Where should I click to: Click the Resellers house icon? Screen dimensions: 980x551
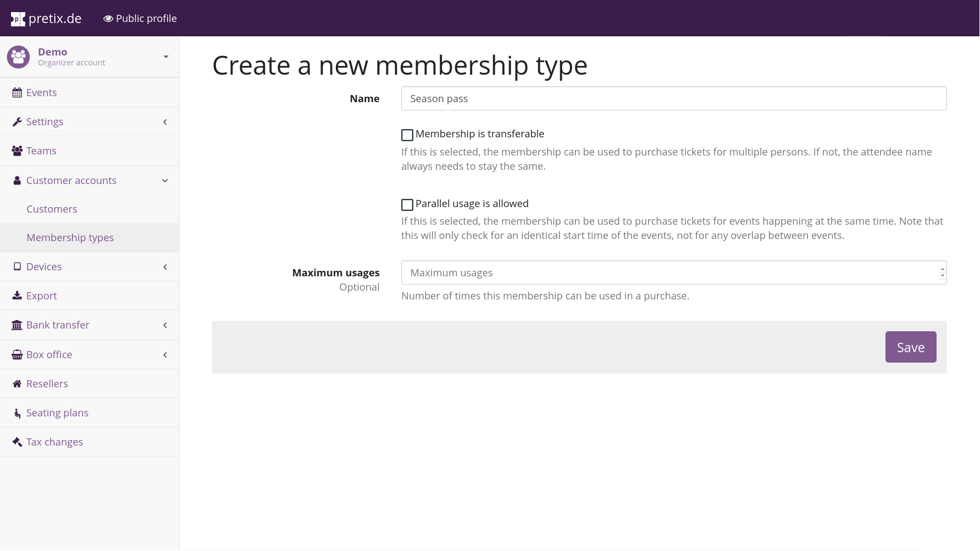[x=17, y=384]
